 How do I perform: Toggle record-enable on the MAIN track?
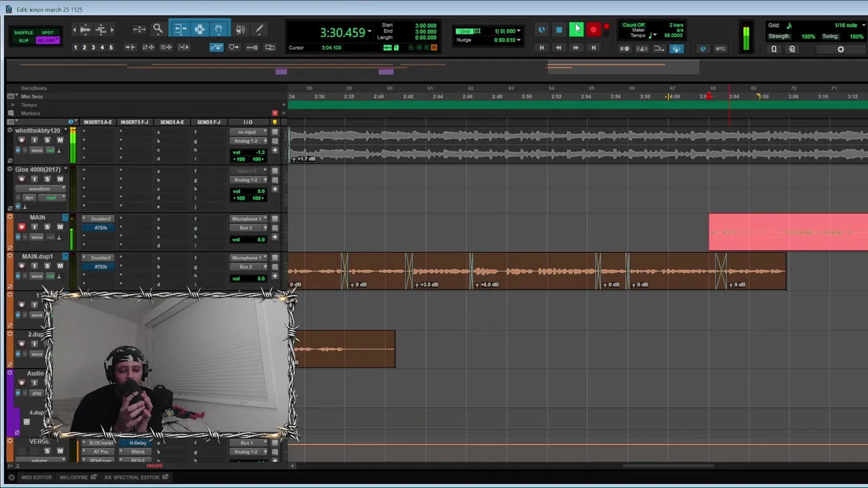[x=21, y=227]
